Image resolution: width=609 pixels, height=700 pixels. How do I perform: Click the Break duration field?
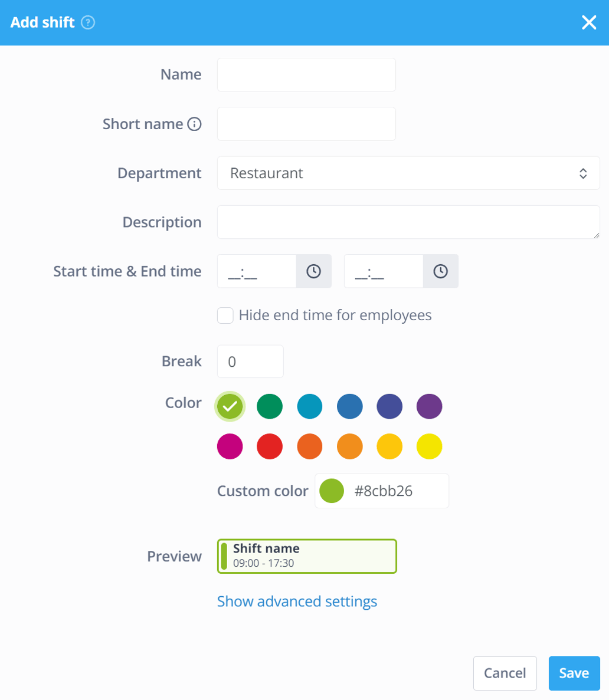pos(250,361)
